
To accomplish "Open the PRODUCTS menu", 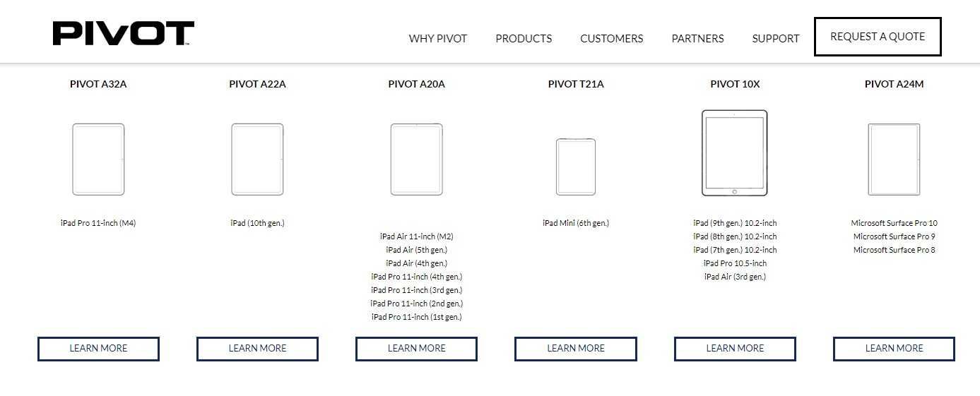I will (x=524, y=39).
